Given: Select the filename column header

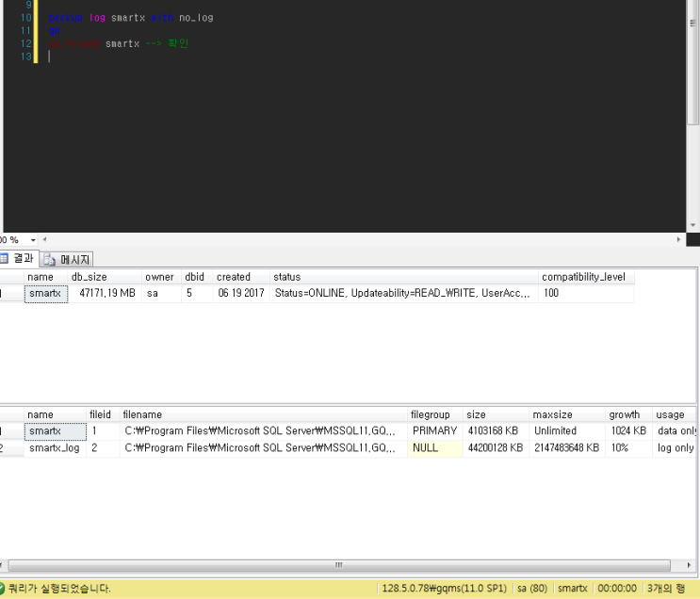Looking at the screenshot, I should [x=264, y=414].
